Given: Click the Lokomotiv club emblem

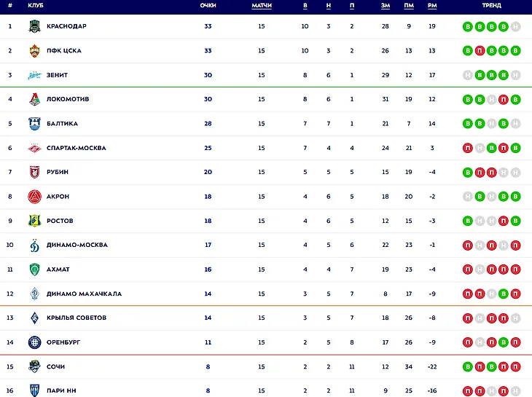Looking at the screenshot, I should [x=34, y=99].
